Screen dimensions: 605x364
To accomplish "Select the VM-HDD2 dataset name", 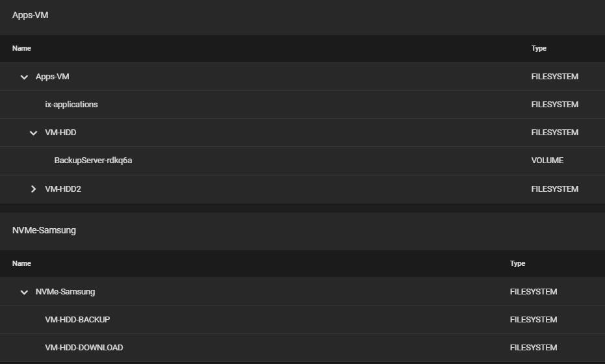I will pyautogui.click(x=63, y=189).
